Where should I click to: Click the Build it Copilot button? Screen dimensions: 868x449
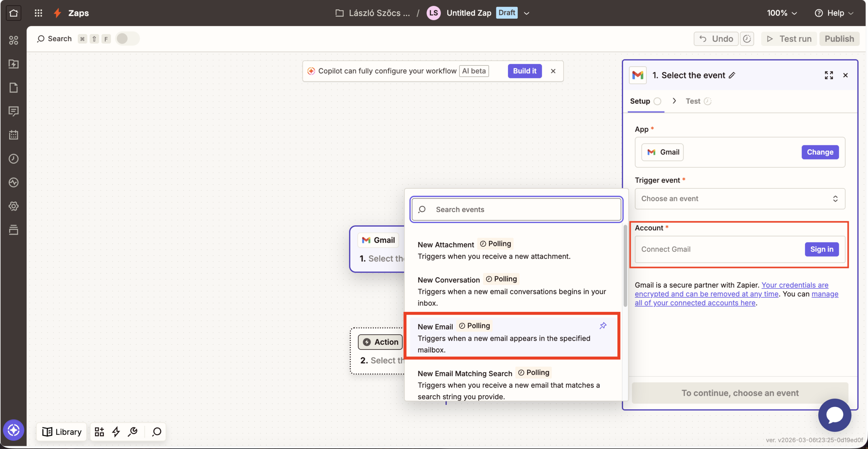coord(525,71)
